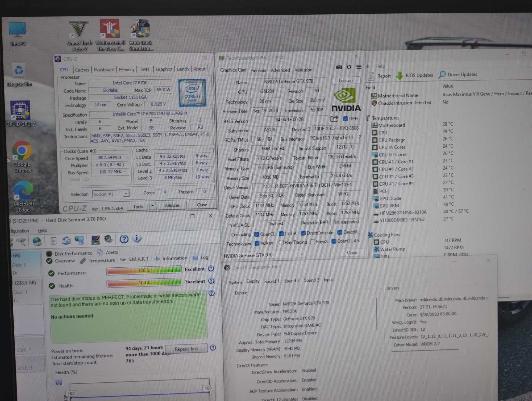The width and height of the screenshot is (532, 401).
Task: Click save floppy icon under Health graph
Action: (x=59, y=382)
